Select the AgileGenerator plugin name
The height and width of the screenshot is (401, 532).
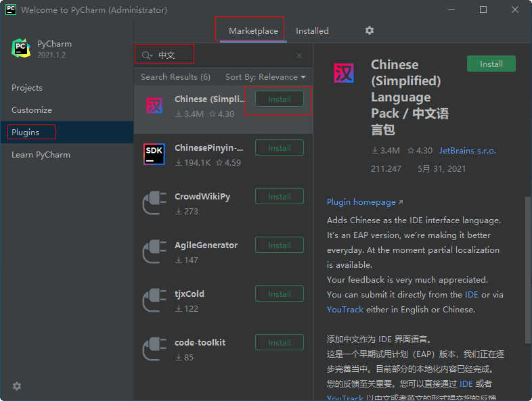pos(206,245)
